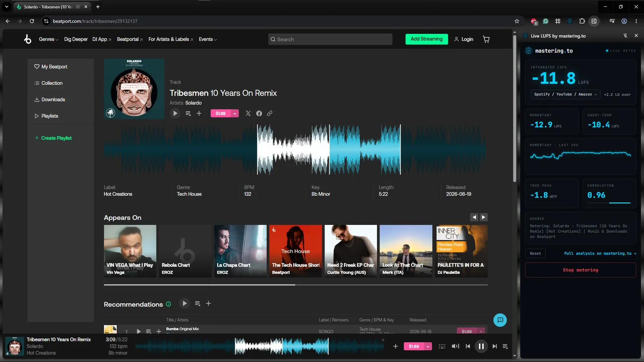Open the AdBlock extension icon
This screenshot has width=644, height=362.
[x=534, y=21]
